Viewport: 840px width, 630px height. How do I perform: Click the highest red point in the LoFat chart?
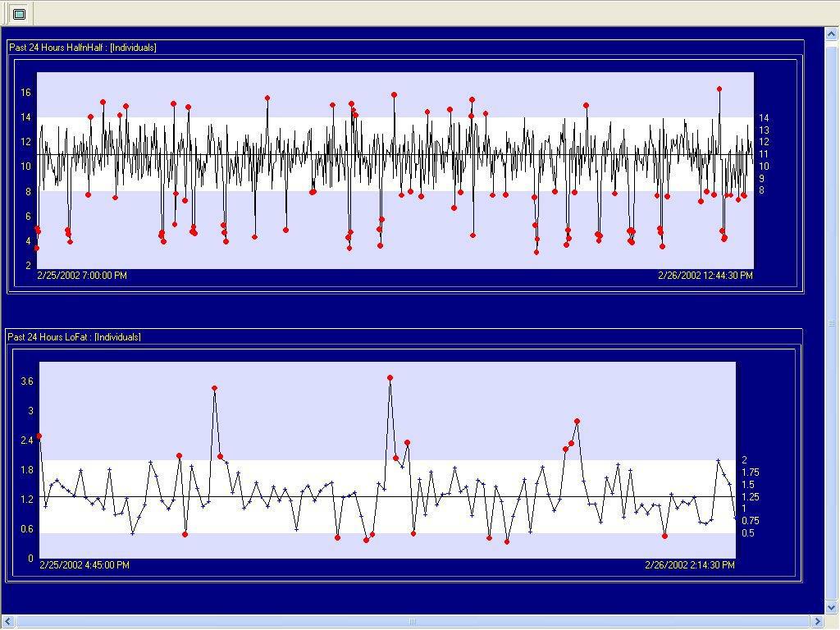coord(390,377)
